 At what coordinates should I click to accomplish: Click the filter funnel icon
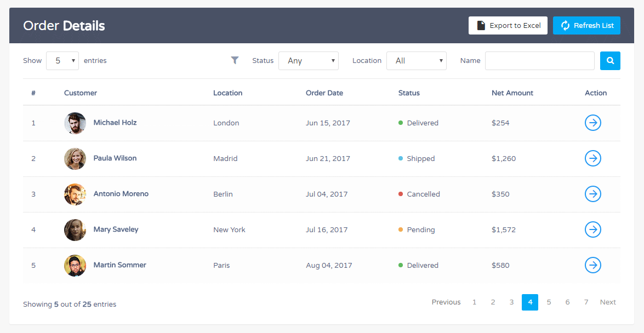(x=235, y=60)
